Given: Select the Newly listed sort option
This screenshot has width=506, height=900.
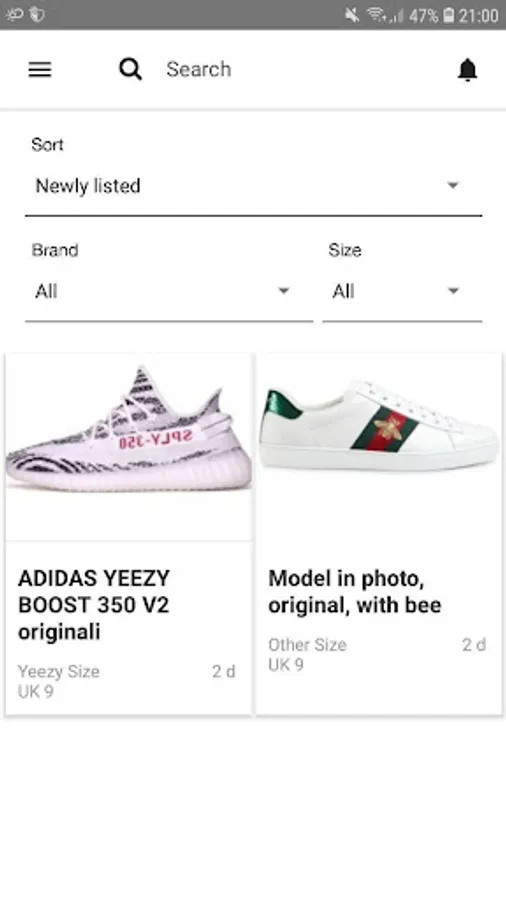Looking at the screenshot, I should point(88,185).
